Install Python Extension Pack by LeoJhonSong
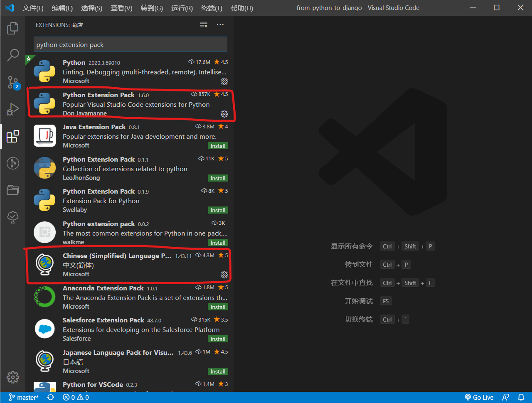Screen dimensions: 532x403 coord(218,178)
